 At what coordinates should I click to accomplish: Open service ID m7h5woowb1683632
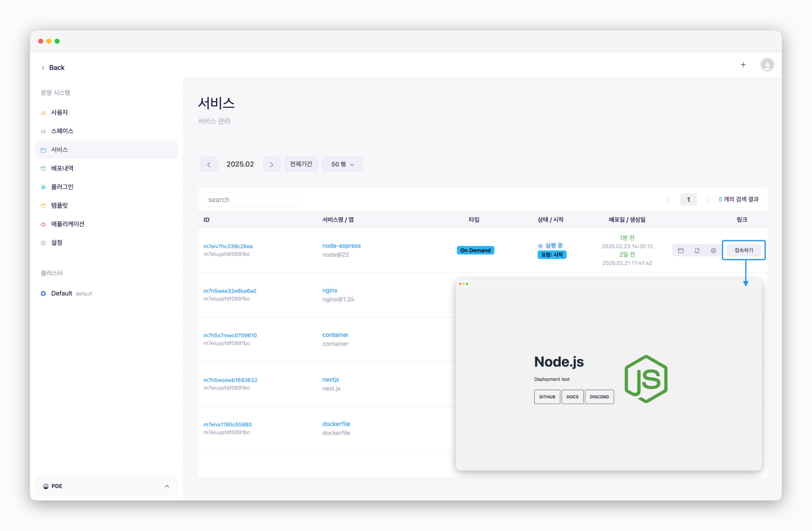point(230,380)
